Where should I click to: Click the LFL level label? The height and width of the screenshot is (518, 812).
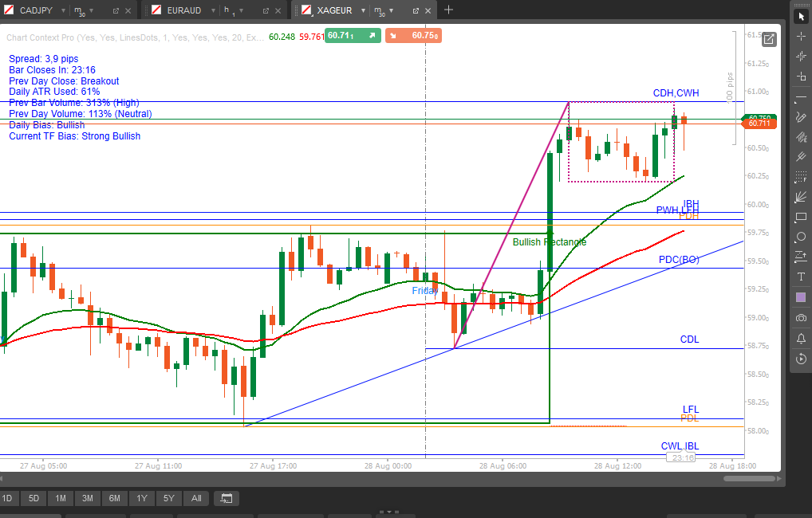[x=690, y=409]
